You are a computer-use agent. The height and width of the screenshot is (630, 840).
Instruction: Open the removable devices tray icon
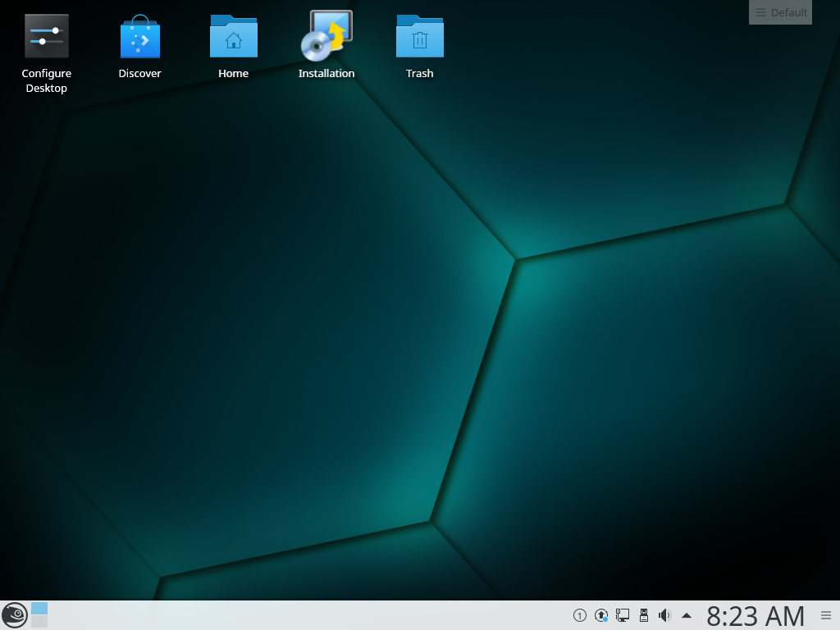(x=644, y=615)
